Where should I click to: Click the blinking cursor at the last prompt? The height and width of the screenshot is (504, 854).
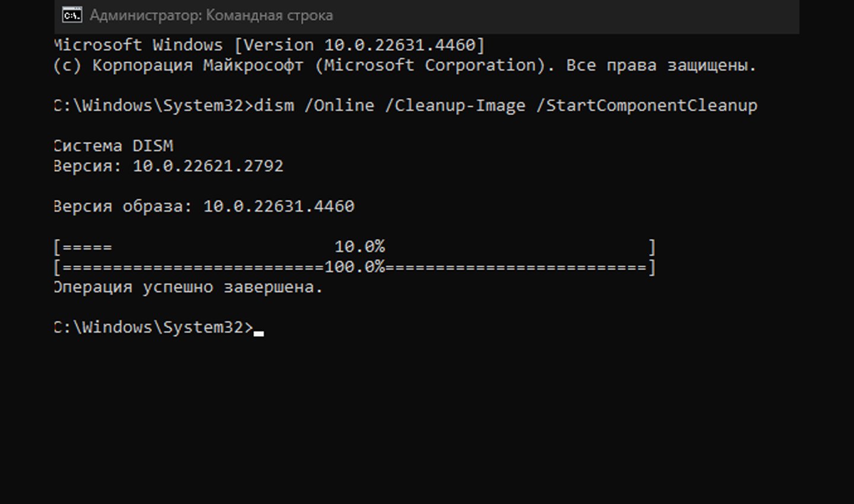(x=259, y=333)
